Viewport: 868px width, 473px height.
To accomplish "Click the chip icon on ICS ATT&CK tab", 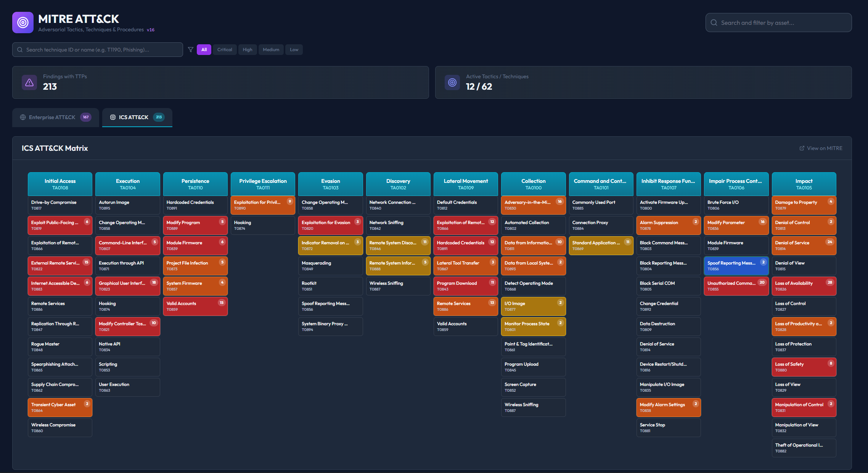I will tap(113, 117).
